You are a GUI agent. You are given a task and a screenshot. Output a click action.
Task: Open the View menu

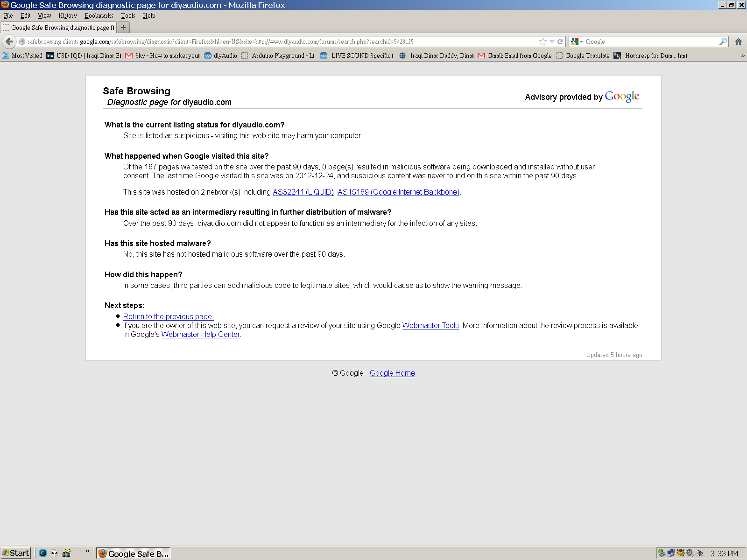coord(44,15)
